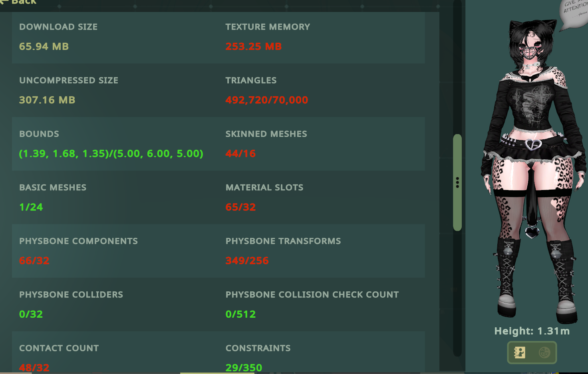Click the TEXTURE MEMORY heading
Image resolution: width=588 pixels, height=374 pixels.
(x=268, y=27)
